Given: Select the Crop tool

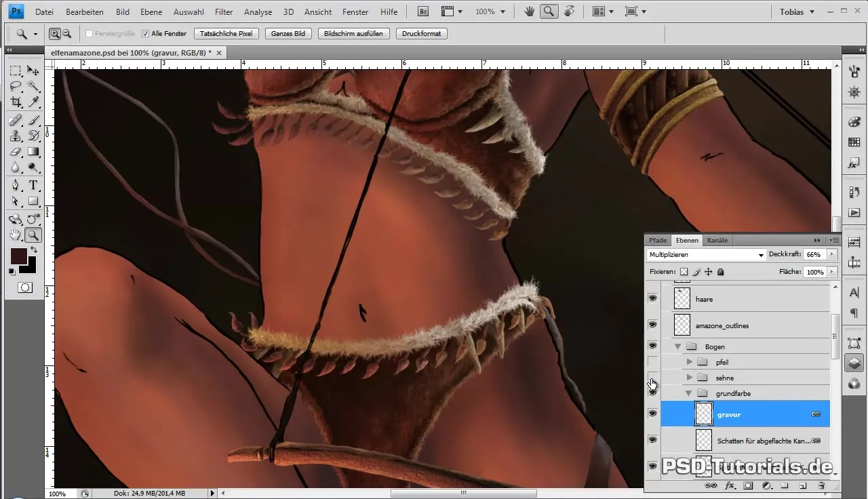Looking at the screenshot, I should pyautogui.click(x=16, y=102).
